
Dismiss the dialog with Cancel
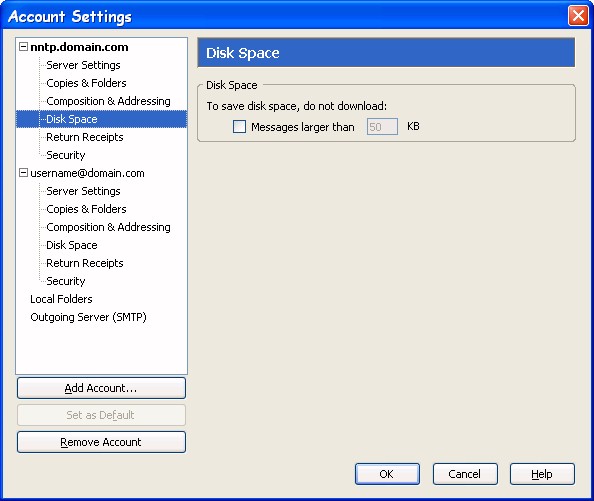pyautogui.click(x=465, y=474)
